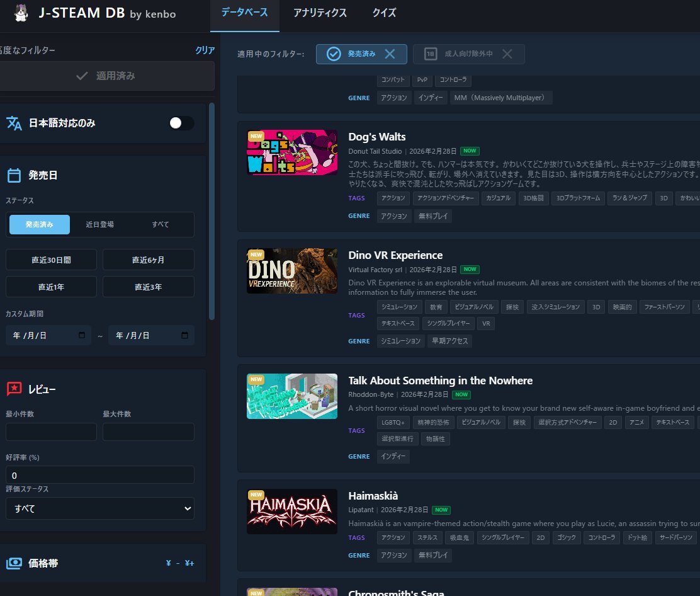Select the 発売済み status option
The image size is (700, 596).
[39, 224]
